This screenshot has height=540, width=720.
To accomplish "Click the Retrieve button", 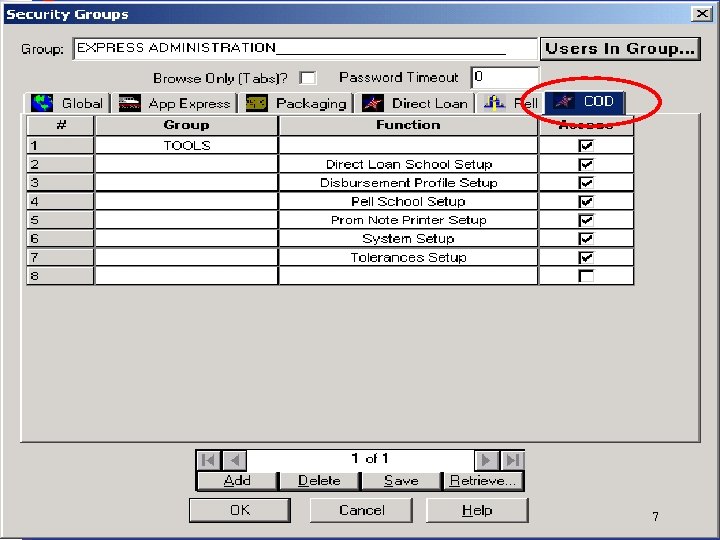I will 483,481.
